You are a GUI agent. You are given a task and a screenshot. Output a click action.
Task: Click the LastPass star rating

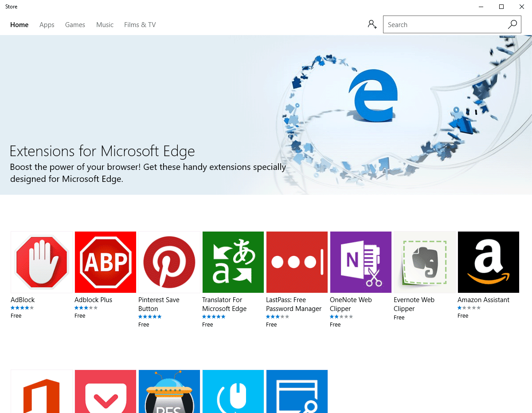[278, 317]
